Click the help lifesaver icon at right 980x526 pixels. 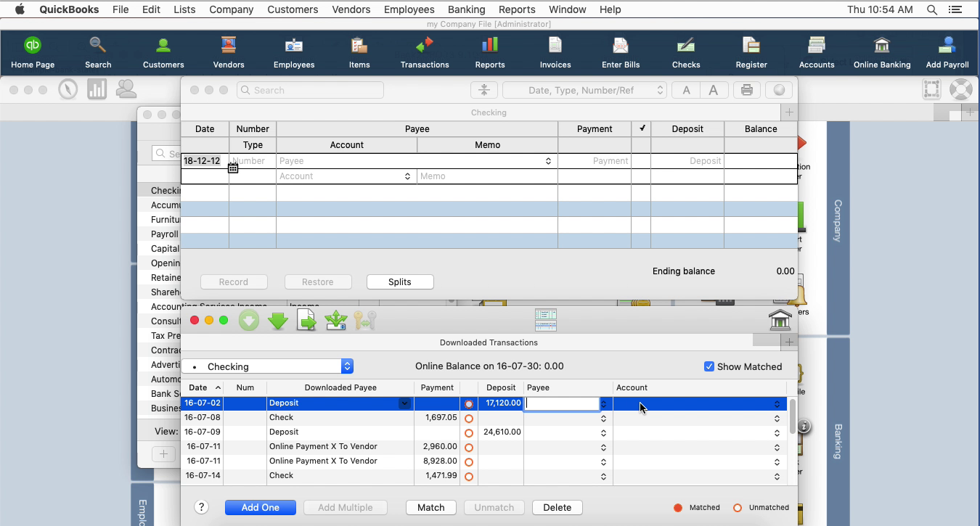click(x=960, y=89)
